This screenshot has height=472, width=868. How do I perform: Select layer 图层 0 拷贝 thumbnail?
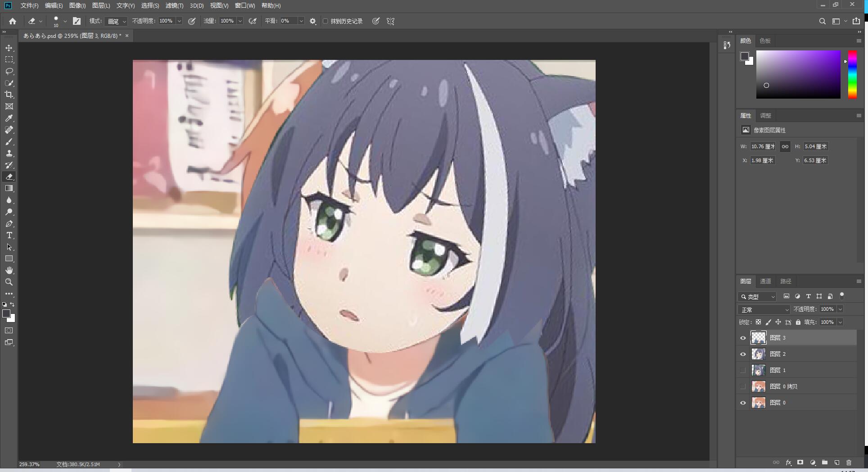click(x=758, y=386)
